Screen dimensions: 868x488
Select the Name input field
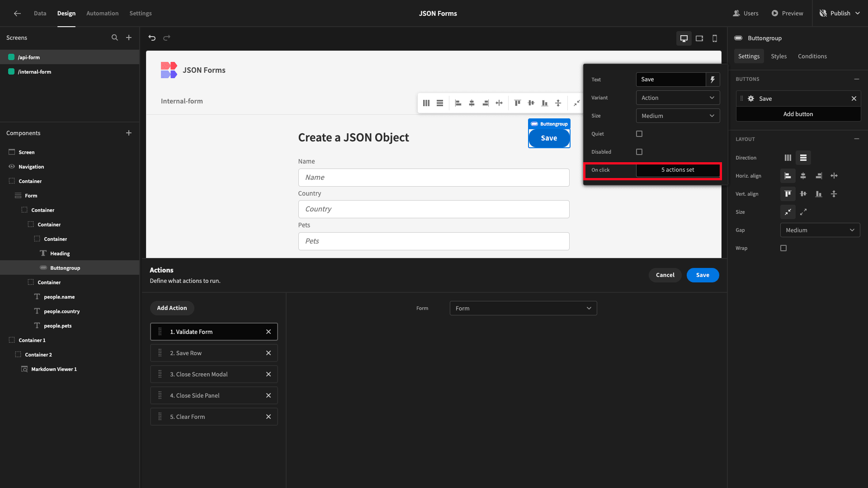tap(434, 177)
